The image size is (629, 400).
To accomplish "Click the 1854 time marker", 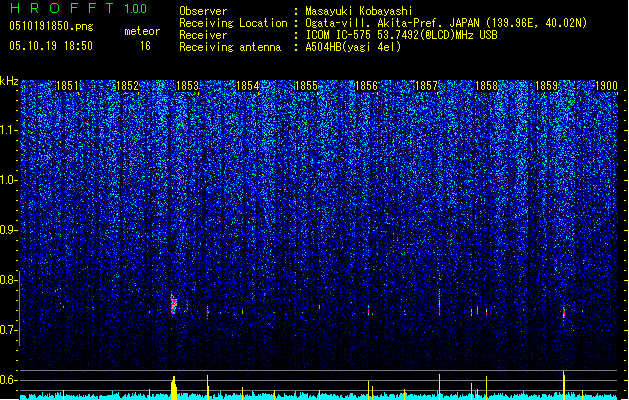I will click(x=248, y=86).
